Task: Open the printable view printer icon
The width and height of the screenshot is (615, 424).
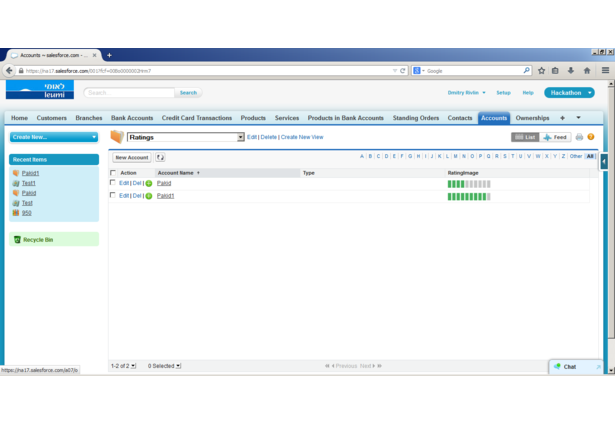Action: (579, 137)
